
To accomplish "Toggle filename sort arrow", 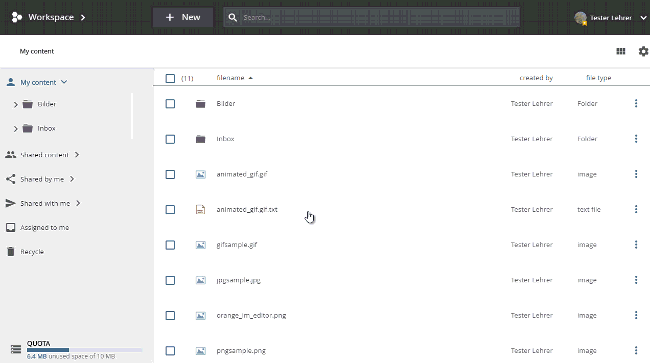I will click(250, 78).
